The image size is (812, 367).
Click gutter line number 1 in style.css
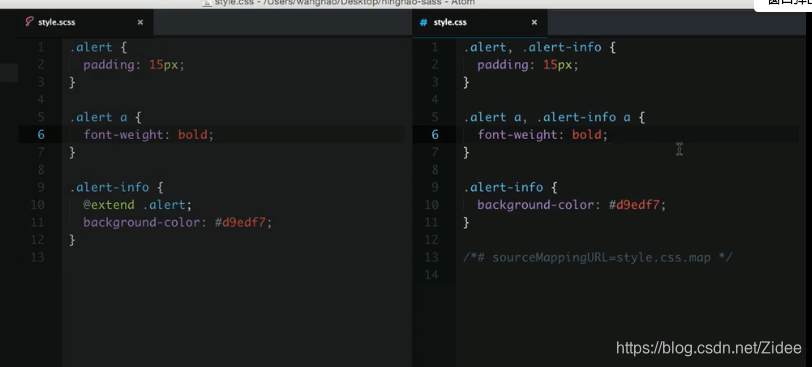pyautogui.click(x=435, y=47)
